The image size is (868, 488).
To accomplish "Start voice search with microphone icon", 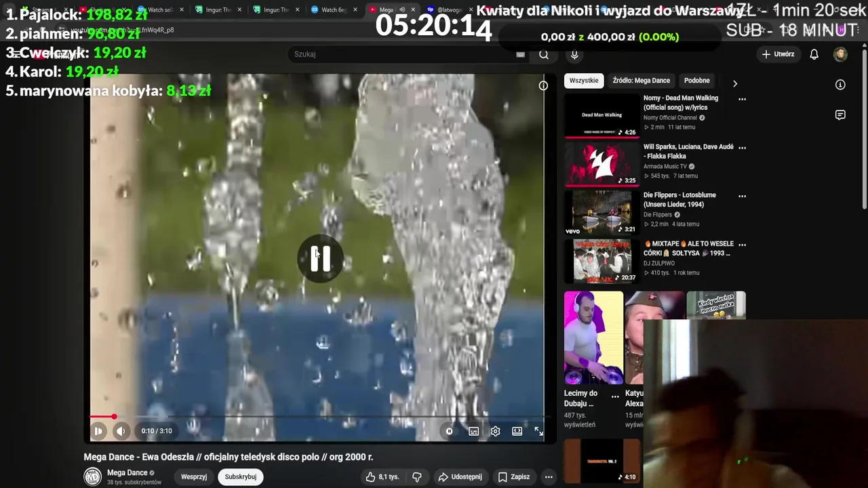I will click(574, 54).
